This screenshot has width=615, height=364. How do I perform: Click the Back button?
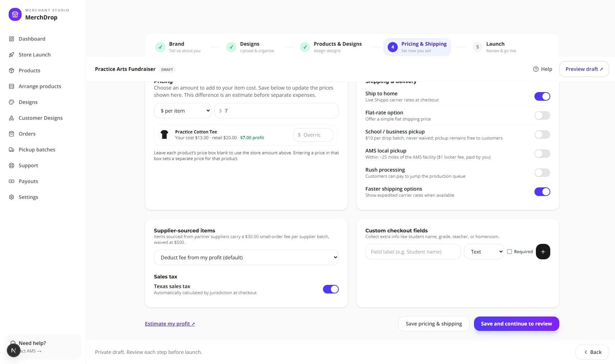[x=592, y=352]
